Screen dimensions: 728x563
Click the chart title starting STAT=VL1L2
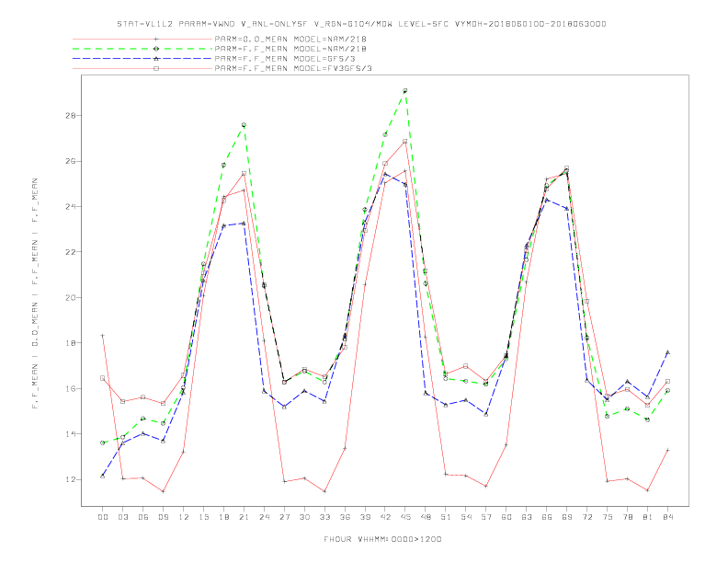pyautogui.click(x=361, y=24)
